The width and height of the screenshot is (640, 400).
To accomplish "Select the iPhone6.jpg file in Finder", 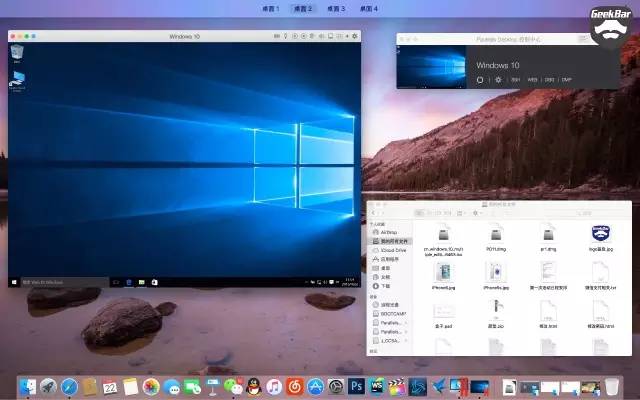I will tap(443, 276).
